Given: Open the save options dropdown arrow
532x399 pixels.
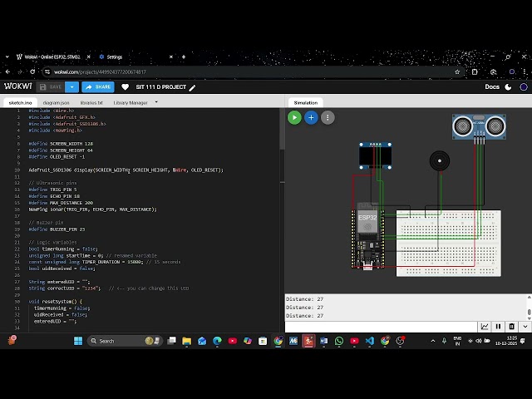Looking at the screenshot, I should [72, 87].
